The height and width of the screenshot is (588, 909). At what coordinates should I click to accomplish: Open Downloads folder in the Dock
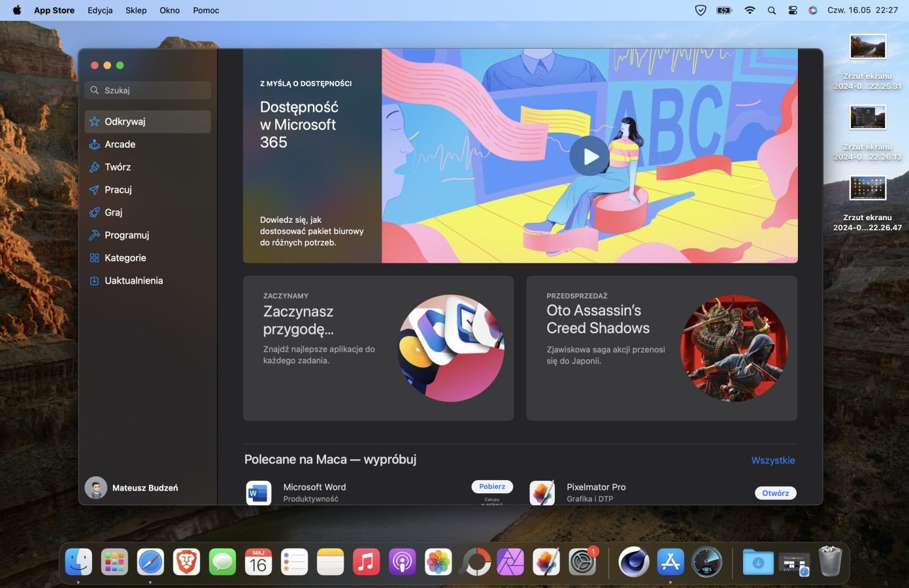coord(758,562)
